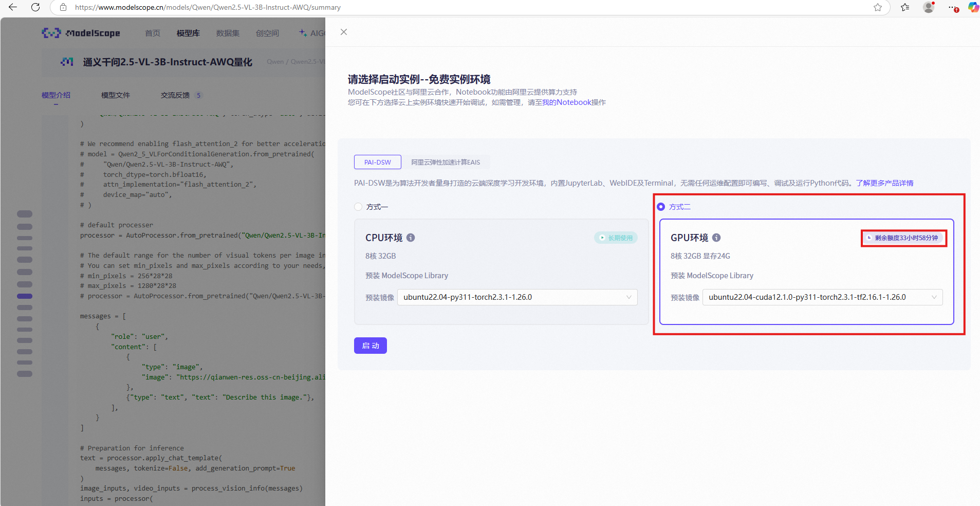This screenshot has width=980, height=506.
Task: Bookmark this page with the star icon
Action: click(x=878, y=7)
